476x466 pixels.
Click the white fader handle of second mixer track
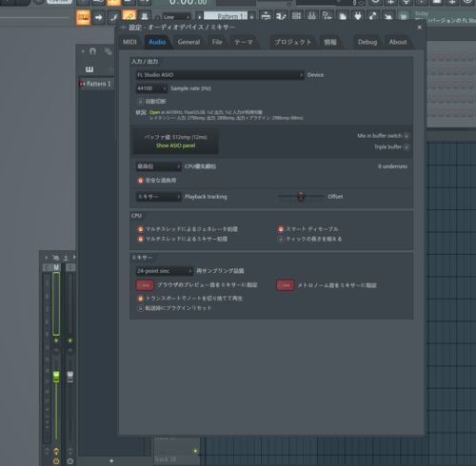[x=70, y=377]
